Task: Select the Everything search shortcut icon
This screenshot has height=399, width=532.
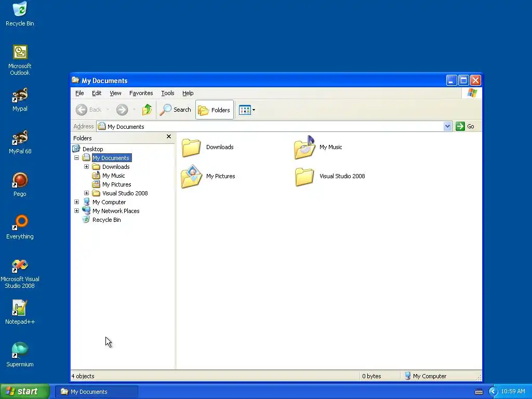Action: (20, 227)
